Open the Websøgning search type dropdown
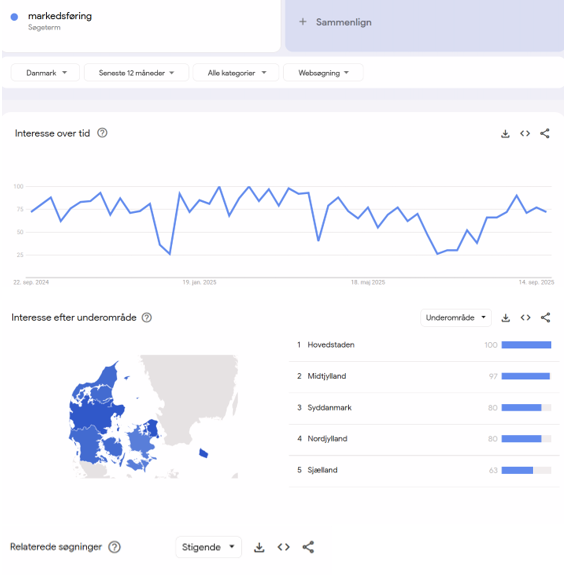The width and height of the screenshot is (564, 575). click(x=323, y=73)
